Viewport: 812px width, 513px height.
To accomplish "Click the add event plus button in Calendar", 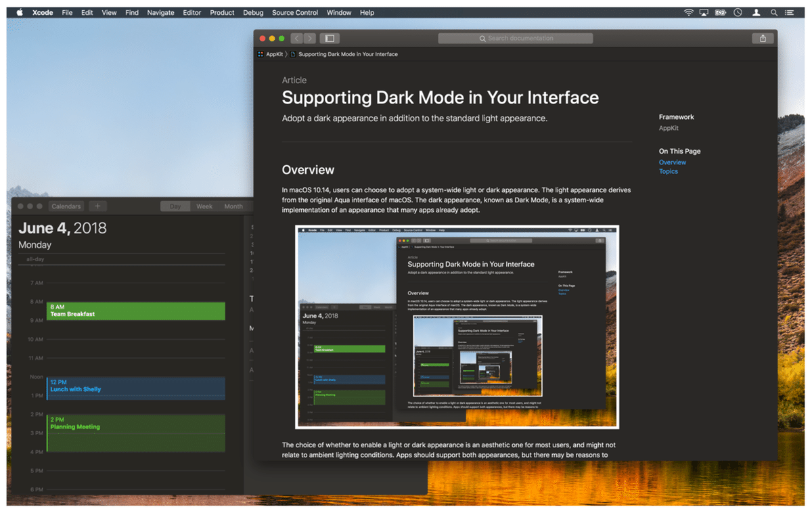I will point(97,206).
